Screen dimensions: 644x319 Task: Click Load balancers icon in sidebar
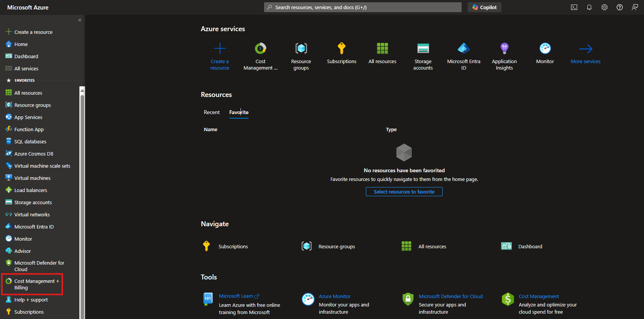(x=9, y=190)
